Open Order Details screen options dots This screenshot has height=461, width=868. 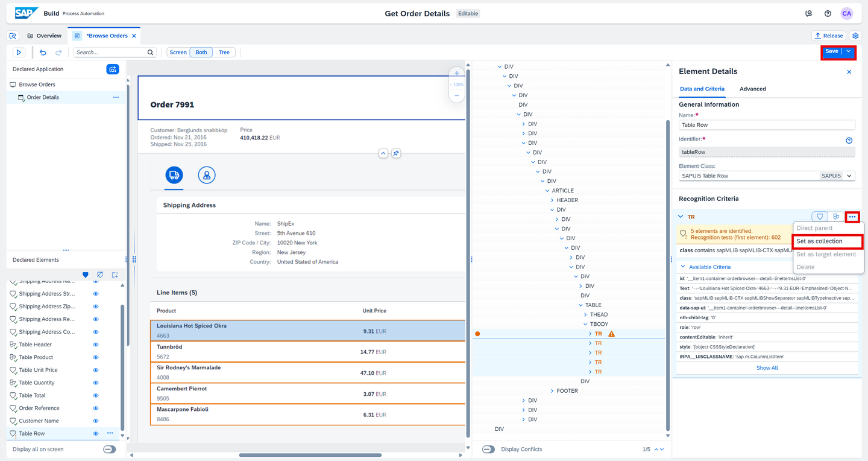pos(116,97)
